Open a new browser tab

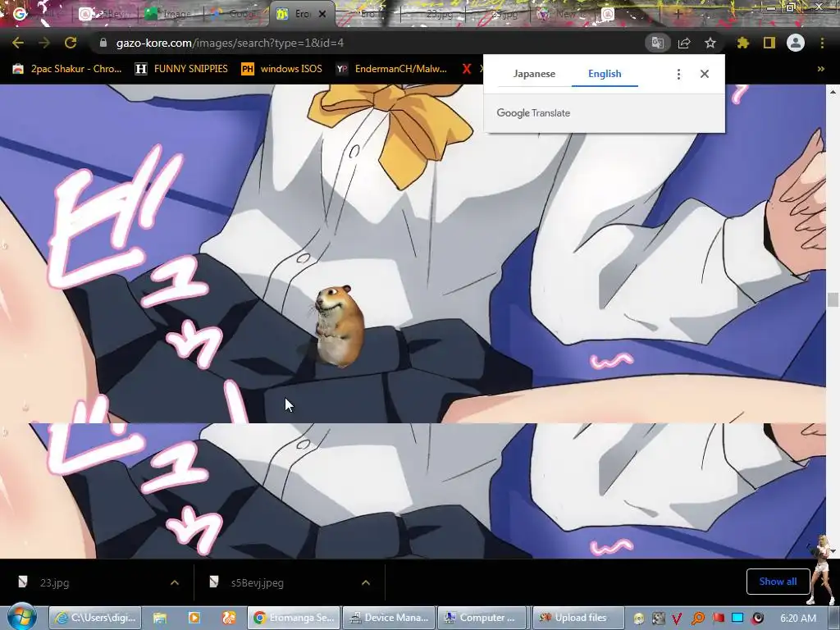pos(678,14)
